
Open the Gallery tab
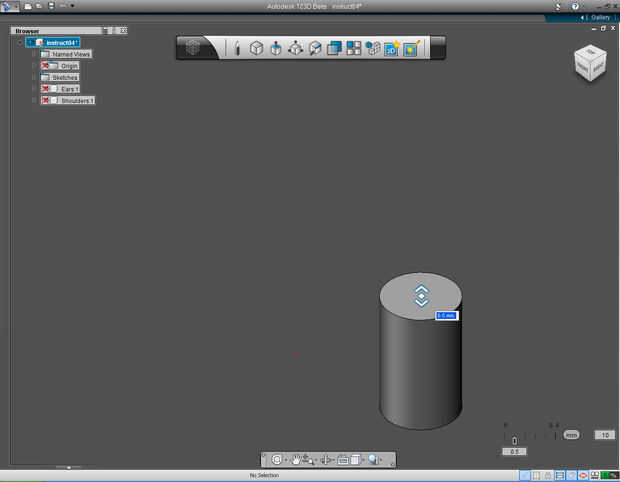[x=599, y=18]
